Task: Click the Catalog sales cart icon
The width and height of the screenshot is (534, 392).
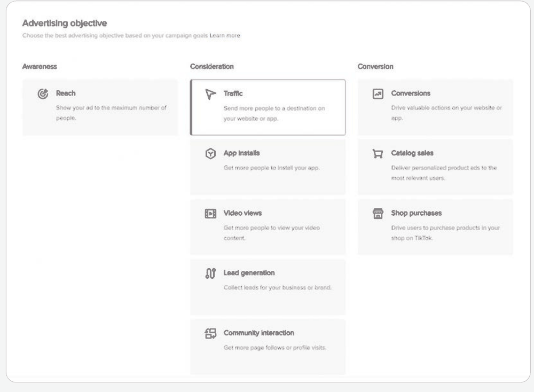Action: [378, 154]
